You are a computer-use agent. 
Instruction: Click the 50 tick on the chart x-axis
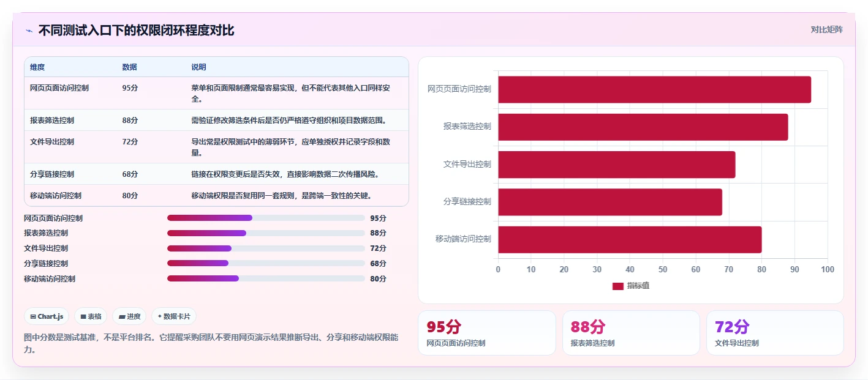tap(663, 270)
